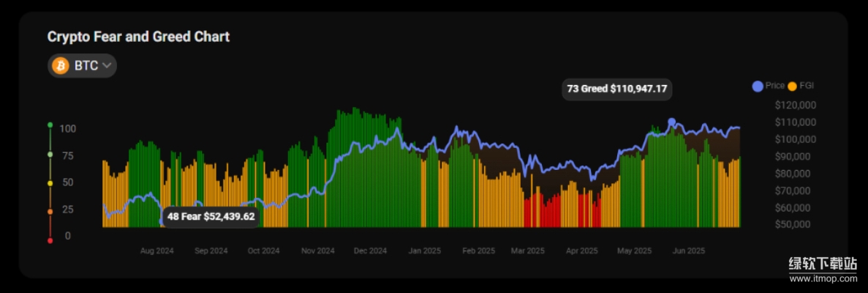Click the Feb 2025 axis label
Viewport: 868px width, 293px height.
(x=479, y=251)
